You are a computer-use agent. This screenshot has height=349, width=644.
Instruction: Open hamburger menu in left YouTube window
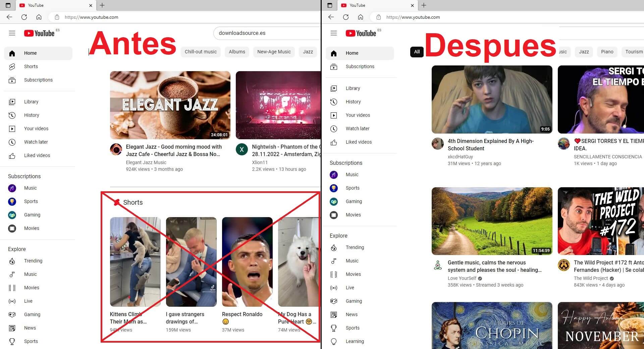(x=12, y=33)
